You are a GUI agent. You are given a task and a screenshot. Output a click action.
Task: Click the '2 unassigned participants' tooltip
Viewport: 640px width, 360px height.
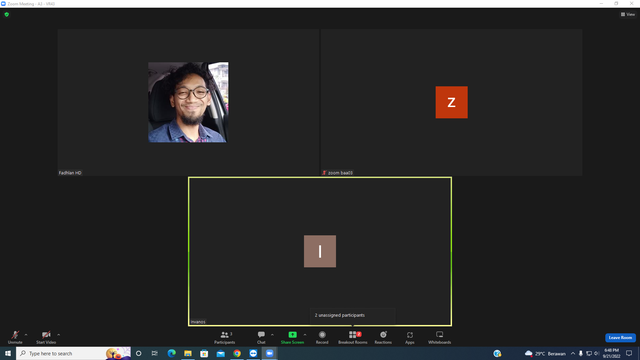pos(352,315)
